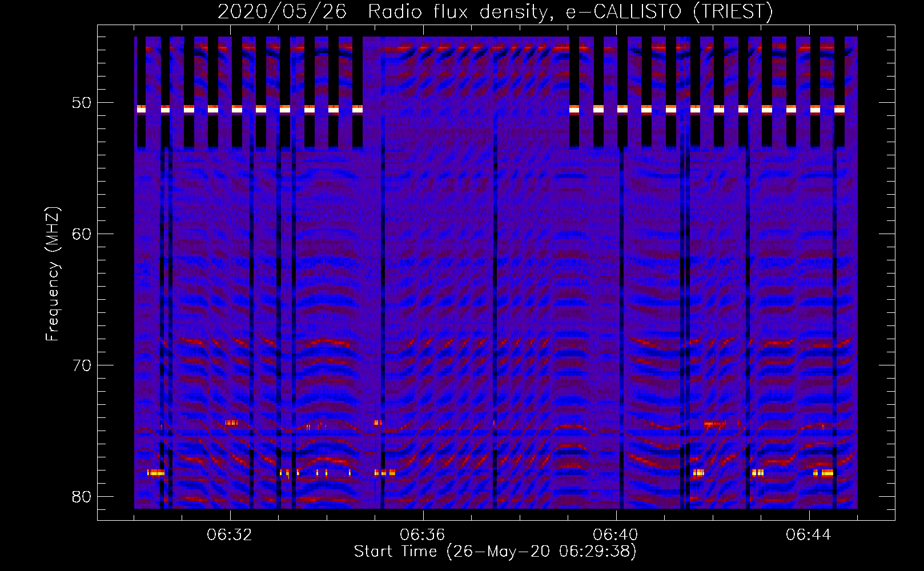
Task: Click the plot title "2020/05/26 Radio flux density, e-CALLISTO (TRIEST)"
Action: (495, 11)
